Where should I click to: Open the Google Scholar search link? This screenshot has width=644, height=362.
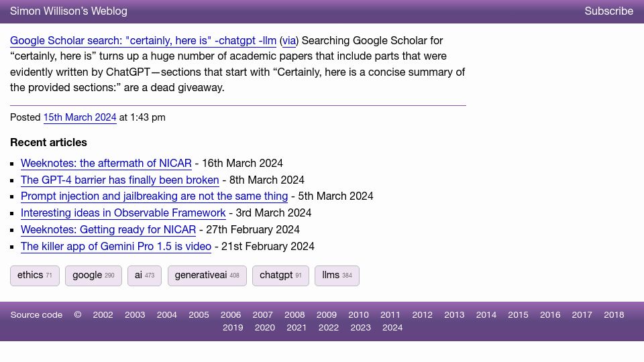143,41
